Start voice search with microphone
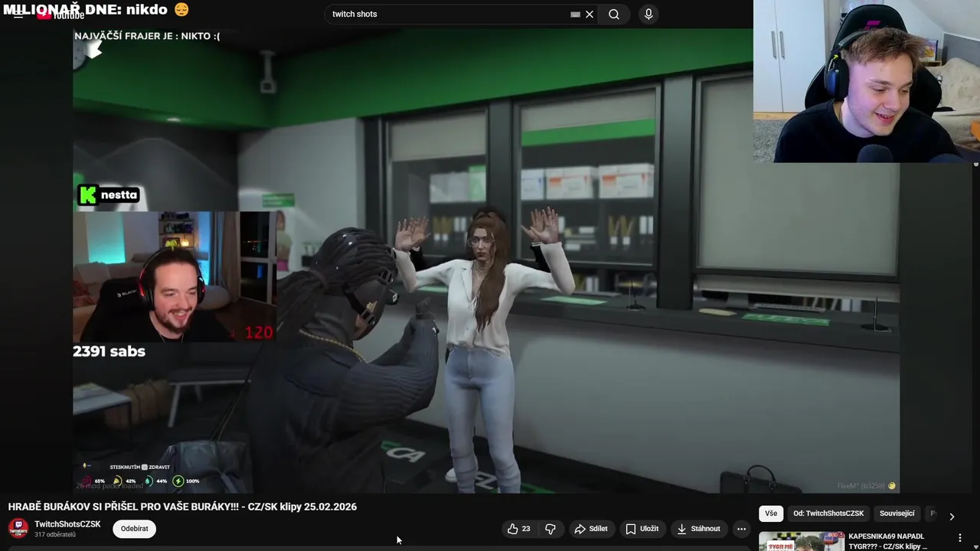 click(x=648, y=14)
